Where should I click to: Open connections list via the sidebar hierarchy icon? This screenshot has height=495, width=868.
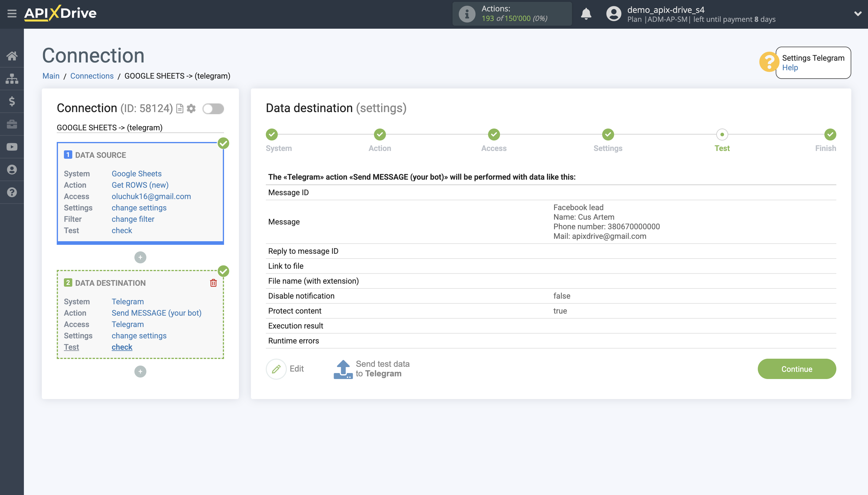(12, 79)
